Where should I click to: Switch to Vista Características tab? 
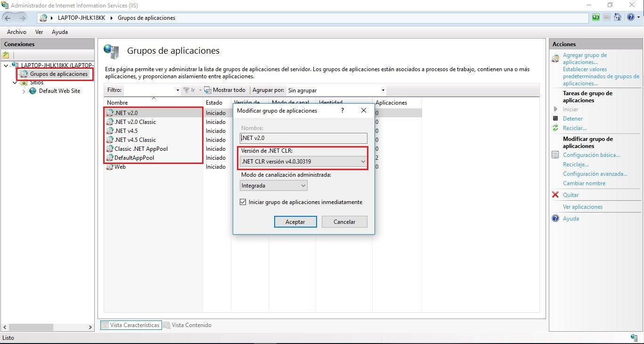(131, 325)
